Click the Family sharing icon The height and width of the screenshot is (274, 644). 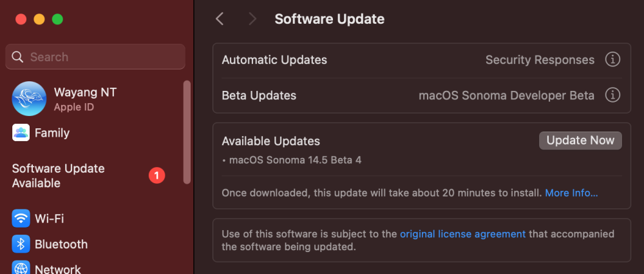click(21, 133)
